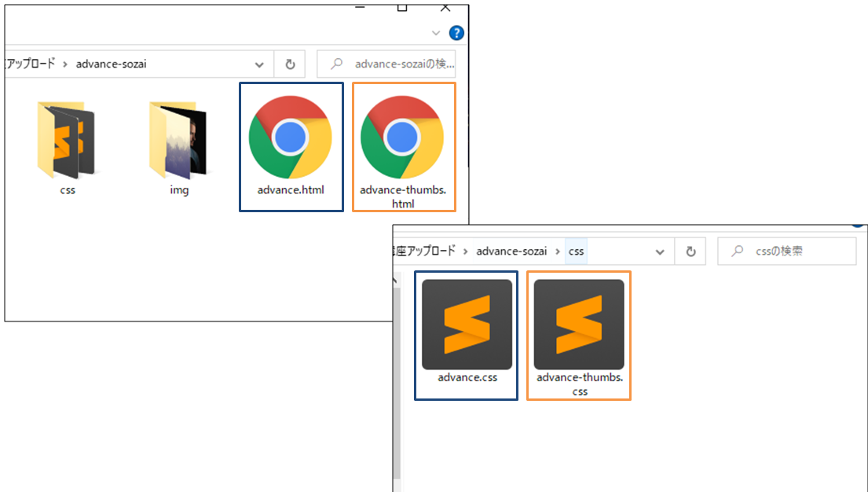Click the advance-thumbs.css file name label

(580, 384)
